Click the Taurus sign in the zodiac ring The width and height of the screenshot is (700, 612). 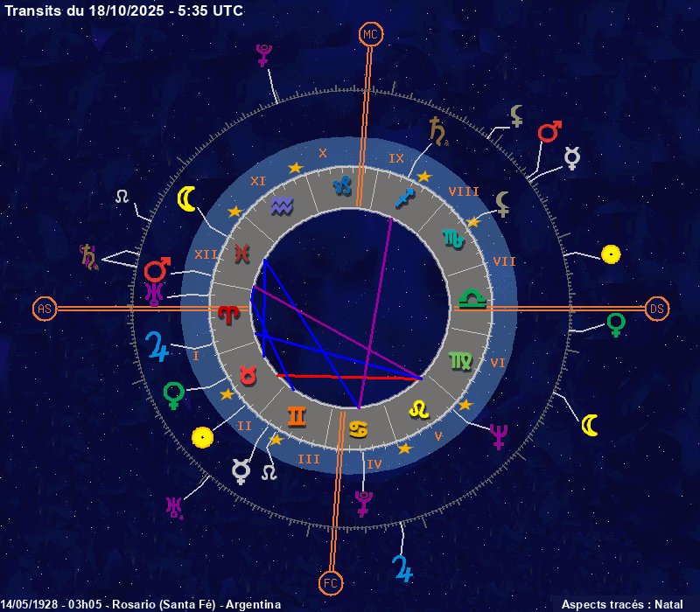tap(248, 375)
